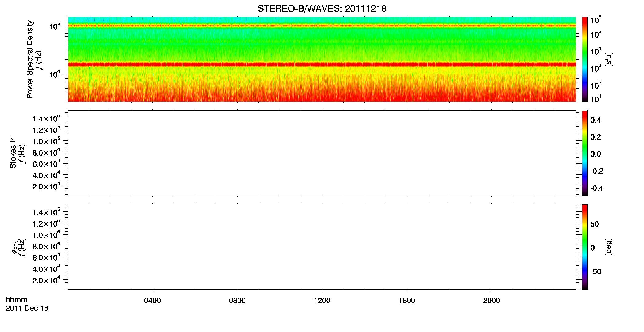Click the 2000 time axis label
Viewport: 644px width, 332px height.
point(491,301)
